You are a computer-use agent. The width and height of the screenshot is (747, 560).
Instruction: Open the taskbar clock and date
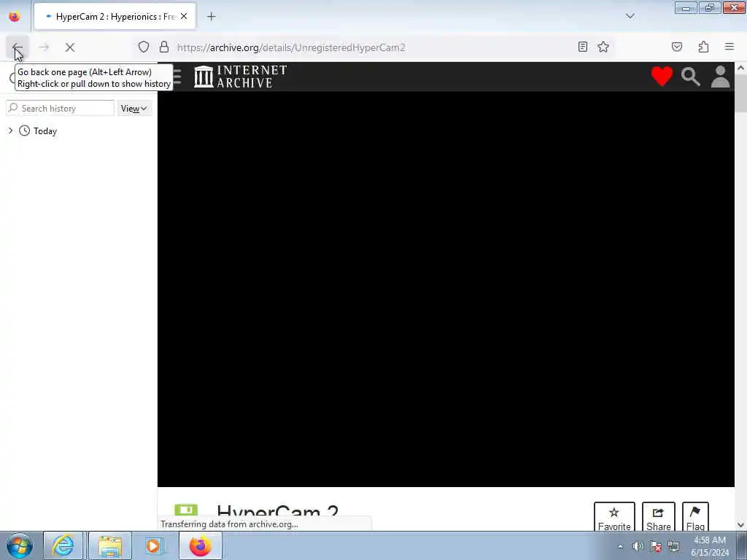710,546
